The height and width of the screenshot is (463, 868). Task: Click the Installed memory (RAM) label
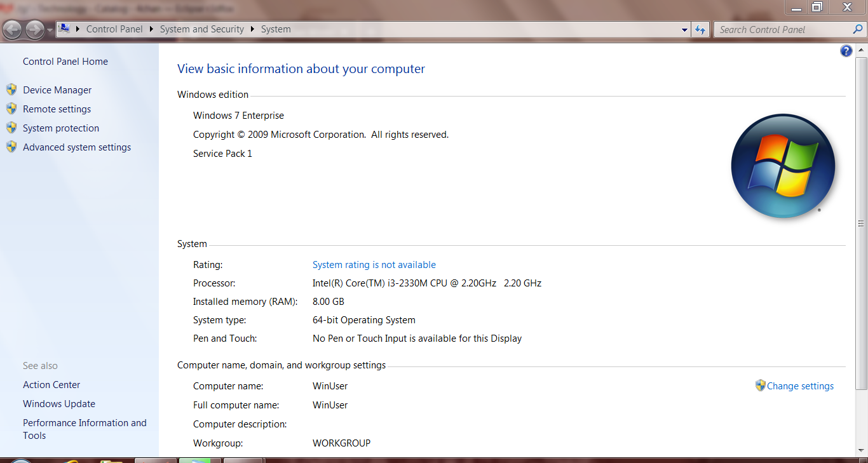point(245,302)
